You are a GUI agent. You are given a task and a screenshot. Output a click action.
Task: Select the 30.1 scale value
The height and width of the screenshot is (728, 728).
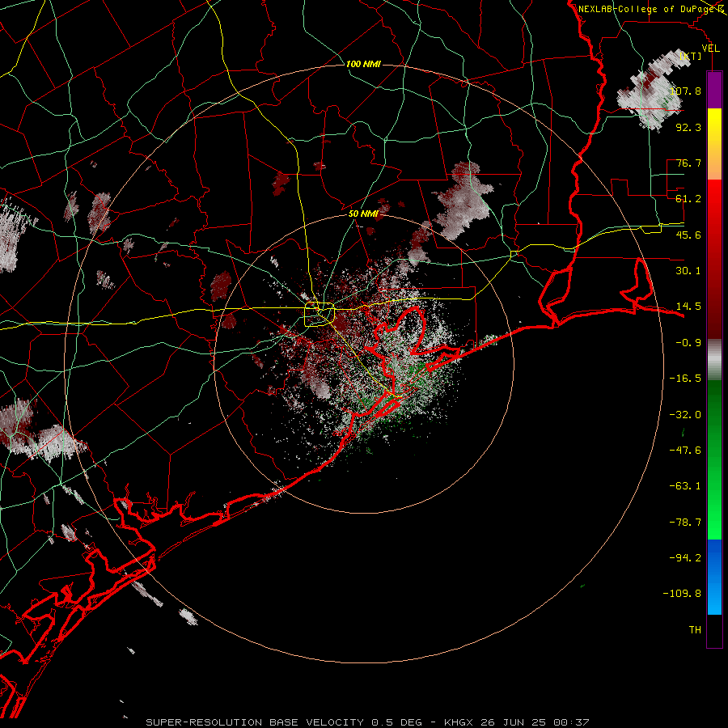click(x=688, y=271)
